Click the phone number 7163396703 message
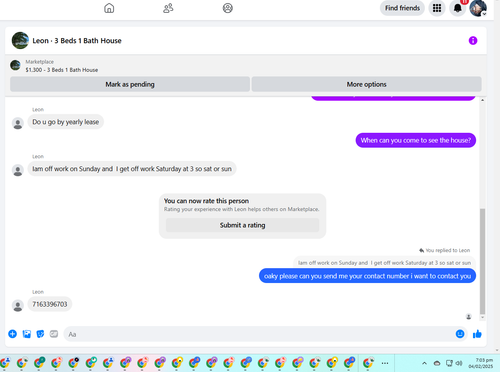Image resolution: width=500 pixels, height=372 pixels. pyautogui.click(x=50, y=304)
